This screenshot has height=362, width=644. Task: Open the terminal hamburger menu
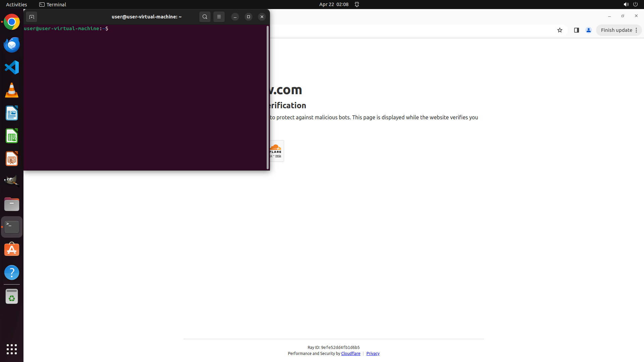click(x=219, y=17)
